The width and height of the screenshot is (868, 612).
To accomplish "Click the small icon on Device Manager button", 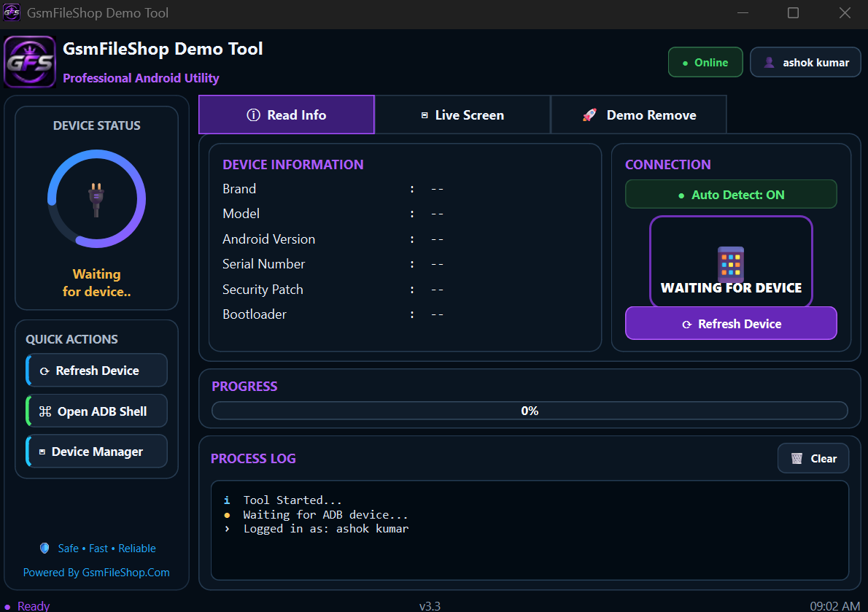I will [42, 452].
